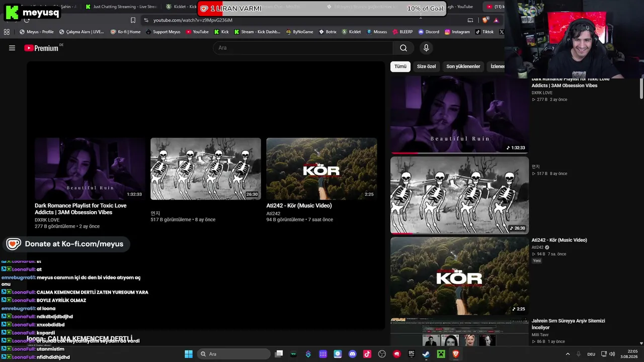Viewport: 644px width, 362px height.
Task: Switch the DEU keyboard language indicator
Action: pyautogui.click(x=591, y=354)
